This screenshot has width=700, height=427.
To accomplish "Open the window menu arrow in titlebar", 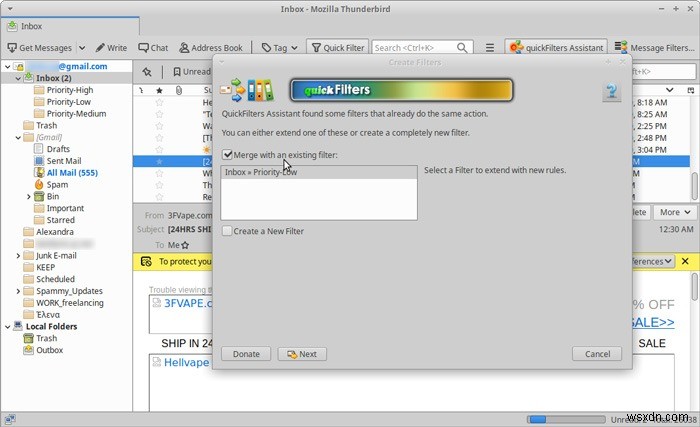I will click(x=10, y=8).
